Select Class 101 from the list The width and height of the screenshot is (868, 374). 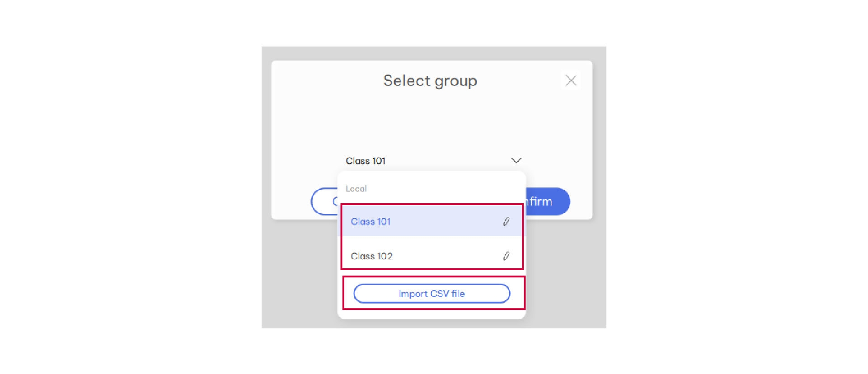pos(371,222)
